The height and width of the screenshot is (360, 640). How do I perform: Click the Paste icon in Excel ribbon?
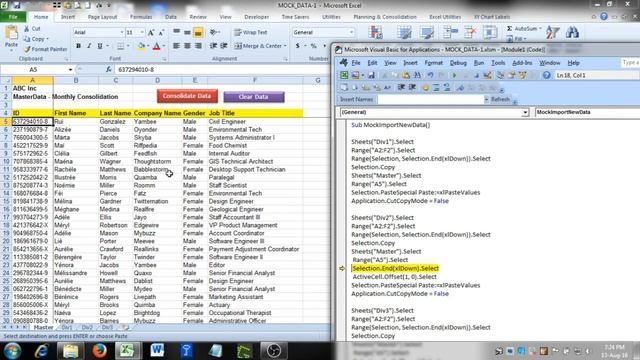tap(11, 33)
